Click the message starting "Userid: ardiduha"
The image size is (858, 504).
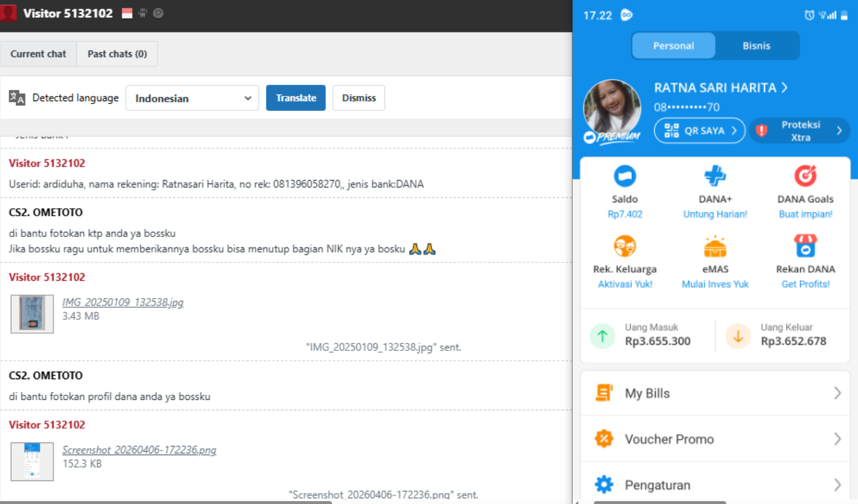coord(216,184)
